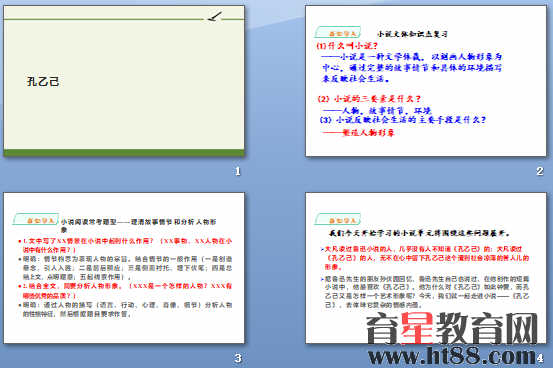The width and height of the screenshot is (553, 368).
Task: Click the 育星教育网 logo watermark
Action: coord(452,328)
